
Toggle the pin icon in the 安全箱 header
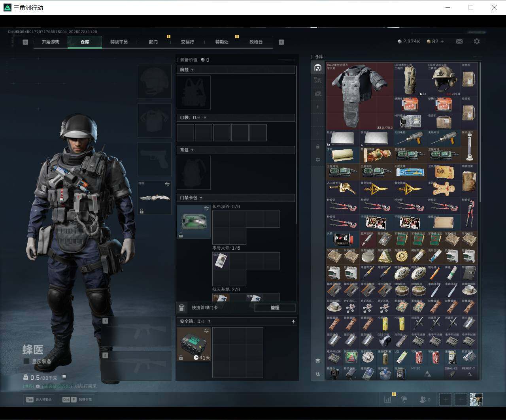coord(293,322)
